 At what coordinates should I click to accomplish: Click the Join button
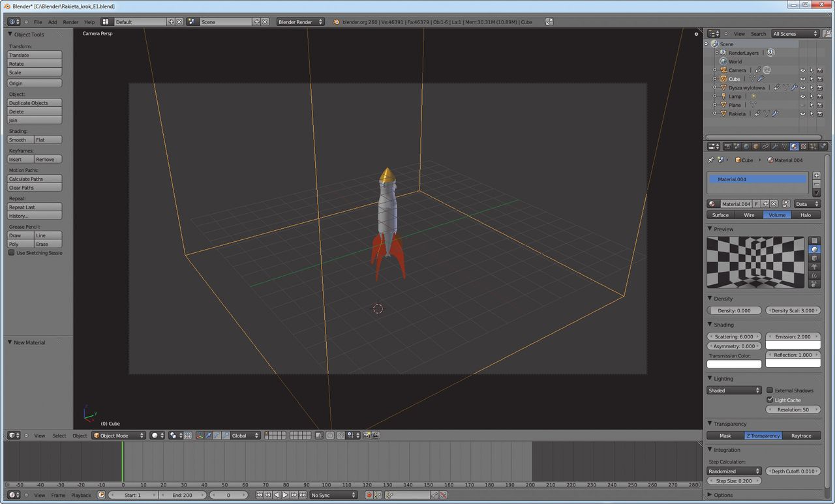[35, 120]
